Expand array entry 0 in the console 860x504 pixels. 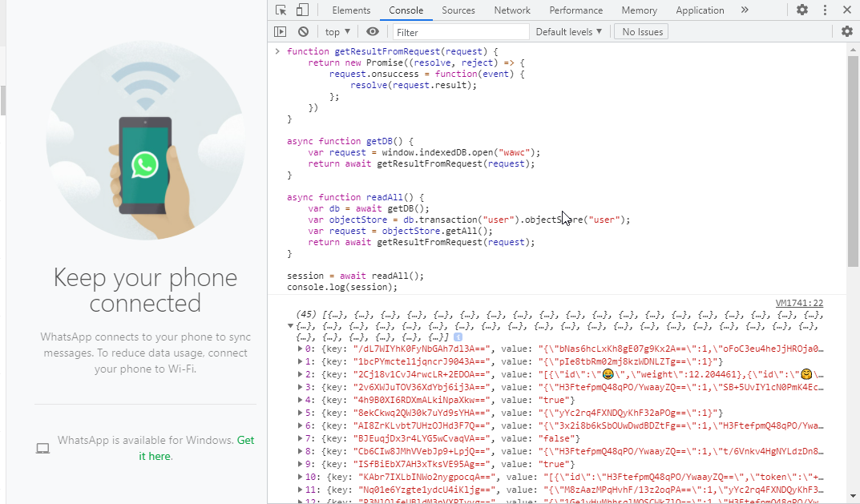pos(300,349)
